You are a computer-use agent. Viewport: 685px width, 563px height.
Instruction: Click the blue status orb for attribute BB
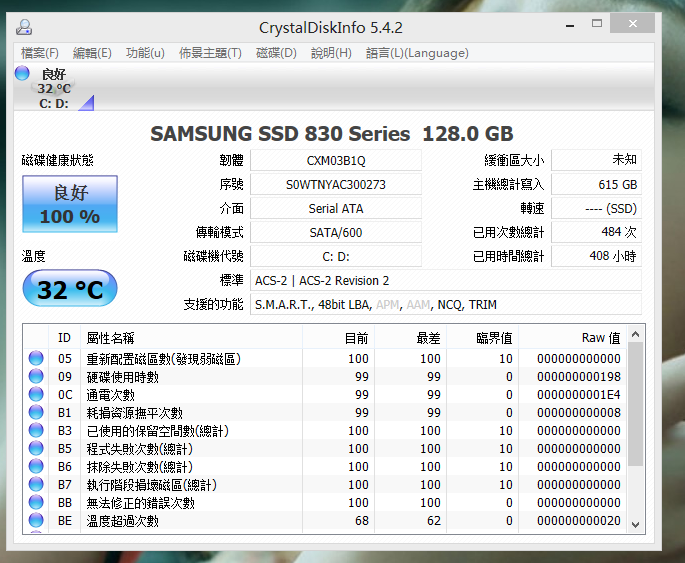tap(36, 502)
